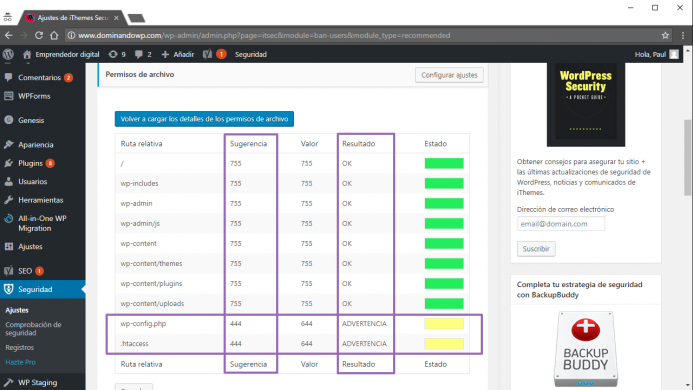Open Comprobación de seguridad submenu
Screen dimensions: 693x390
[x=33, y=329]
